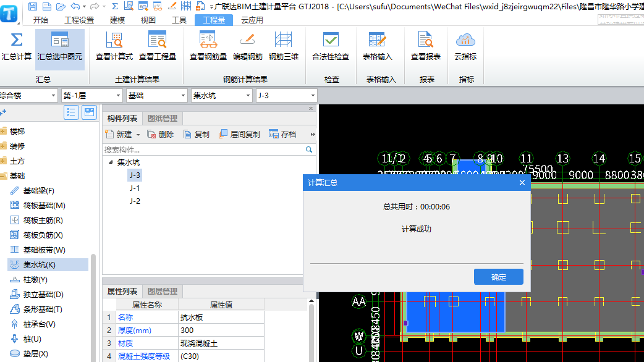This screenshot has height=362, width=644.
Task: Click 存档 in component list toolbar
Action: (282, 134)
